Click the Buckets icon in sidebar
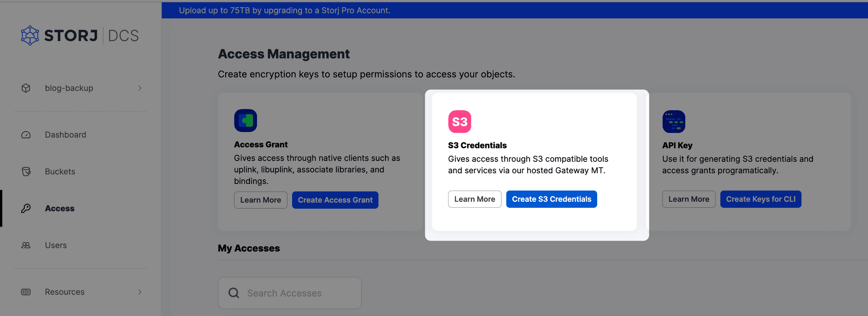Viewport: 868px width, 316px height. click(x=26, y=171)
